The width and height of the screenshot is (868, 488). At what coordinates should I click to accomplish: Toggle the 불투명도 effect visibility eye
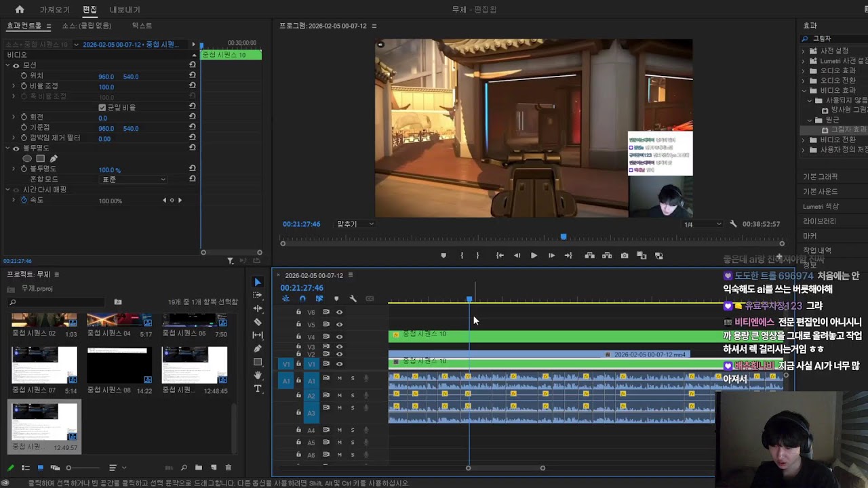(x=16, y=148)
